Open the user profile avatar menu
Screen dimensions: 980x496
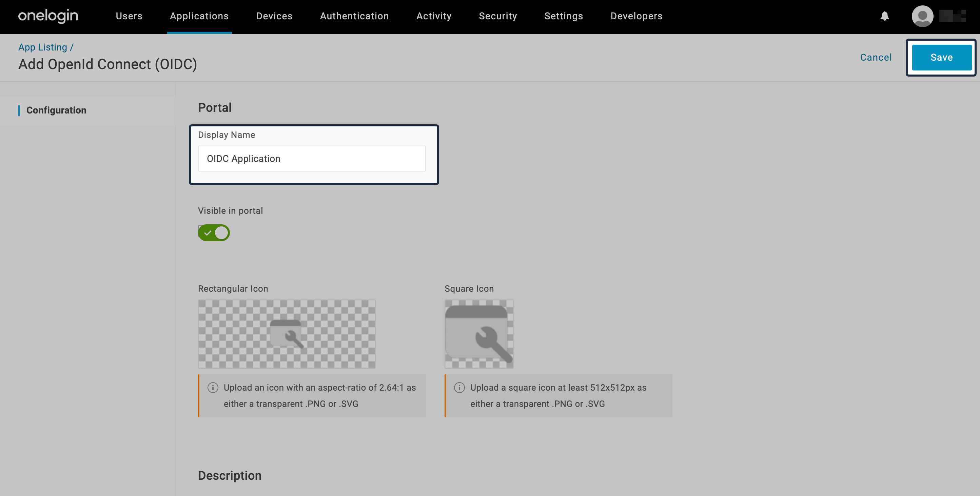(x=923, y=16)
